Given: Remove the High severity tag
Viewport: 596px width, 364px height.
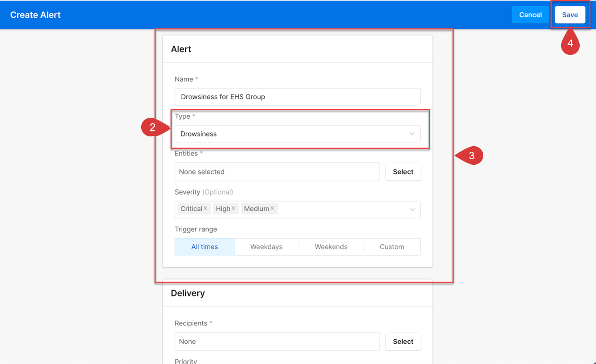Looking at the screenshot, I should coord(233,209).
